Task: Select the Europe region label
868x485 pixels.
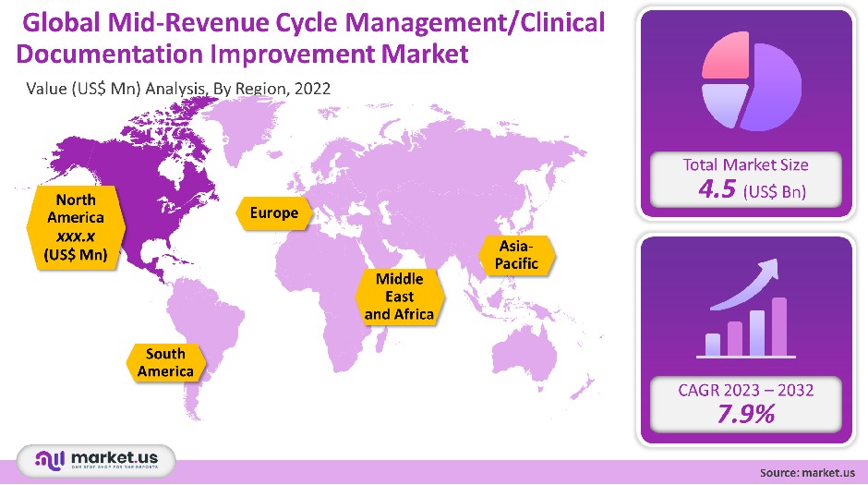Action: coord(274,213)
